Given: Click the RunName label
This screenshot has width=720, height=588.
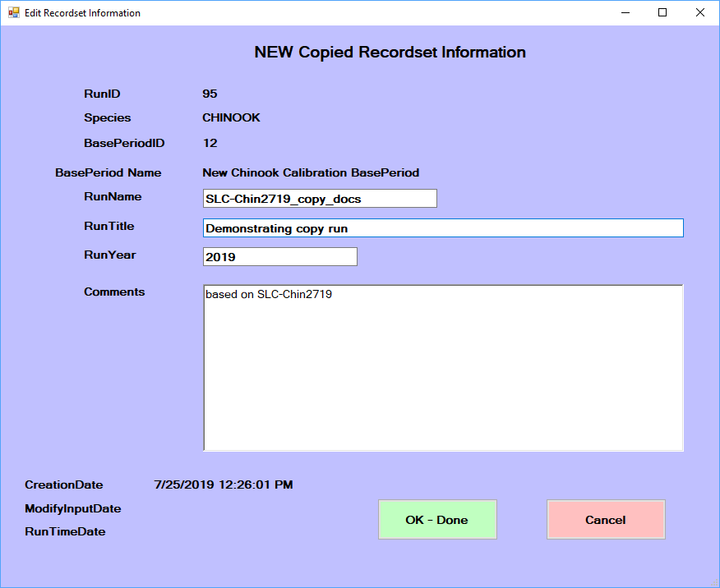Looking at the screenshot, I should (113, 196).
